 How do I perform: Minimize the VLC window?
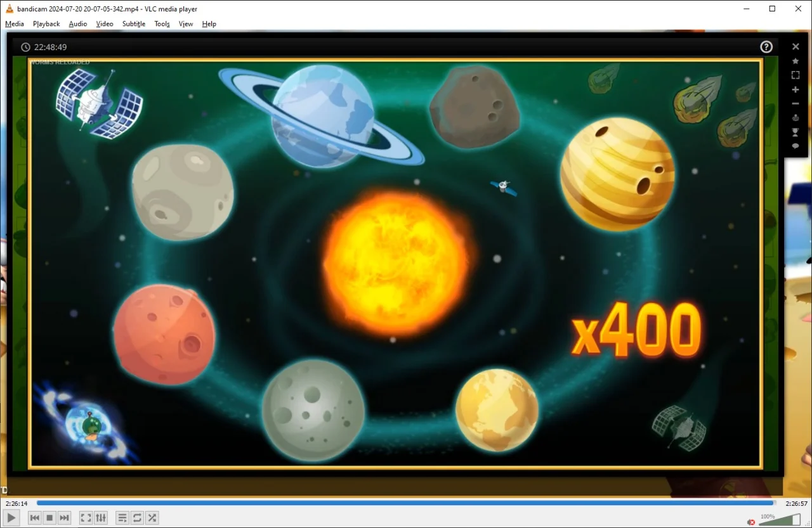coord(746,9)
